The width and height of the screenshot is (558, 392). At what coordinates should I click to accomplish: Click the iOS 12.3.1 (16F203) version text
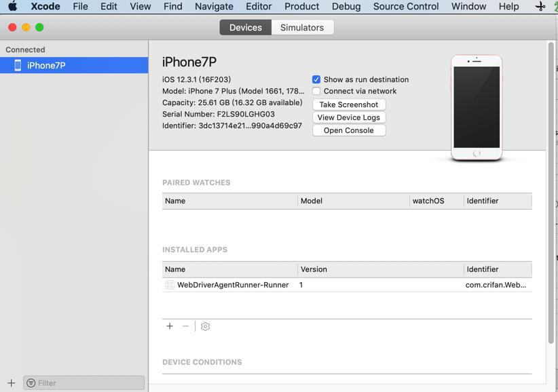coord(196,79)
